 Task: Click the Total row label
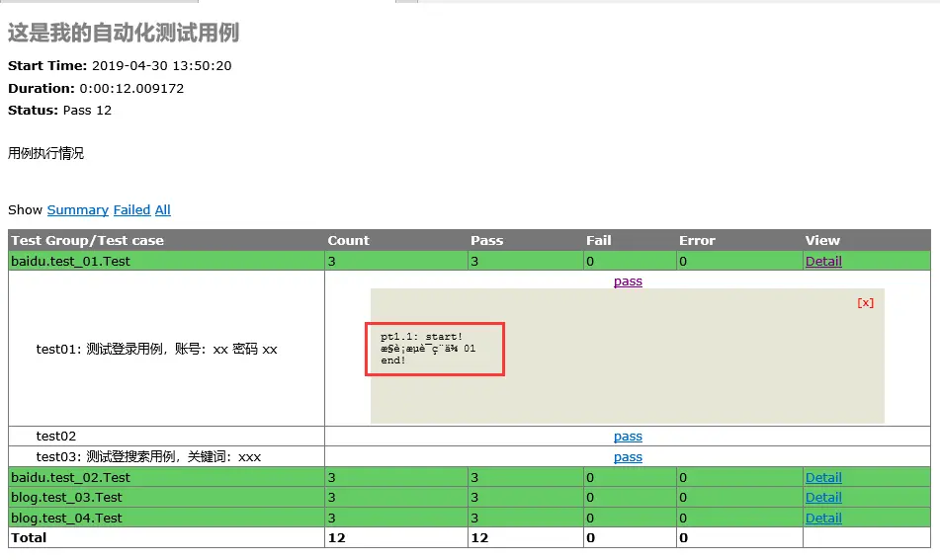[x=29, y=538]
